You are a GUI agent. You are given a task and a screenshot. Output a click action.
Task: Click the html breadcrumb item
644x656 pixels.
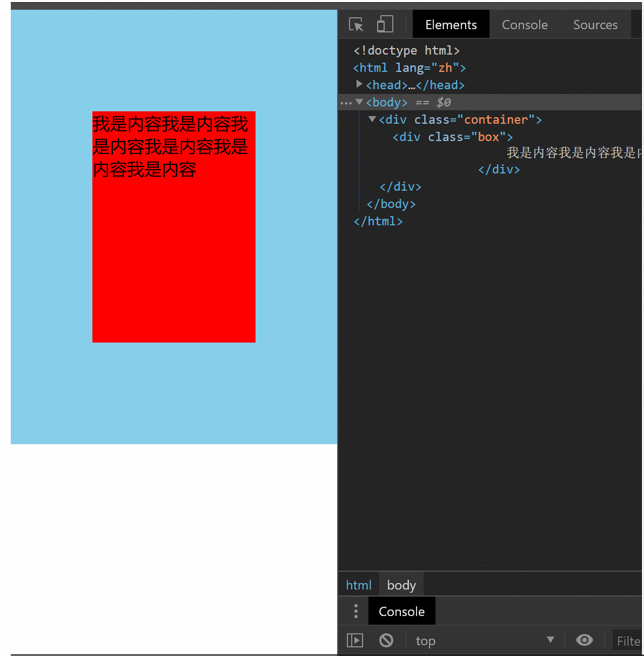[x=359, y=585]
